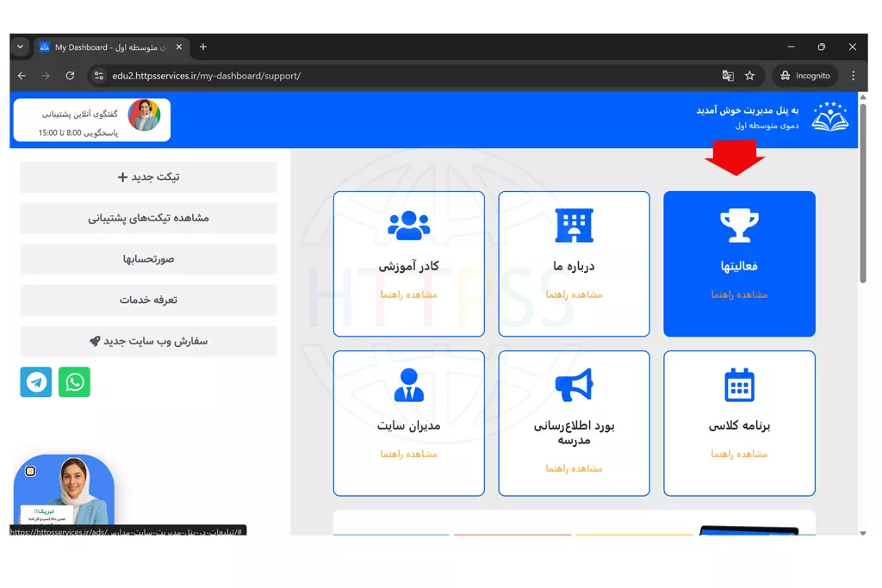Open the Telegram icon link
The image size is (882, 588).
tap(36, 382)
